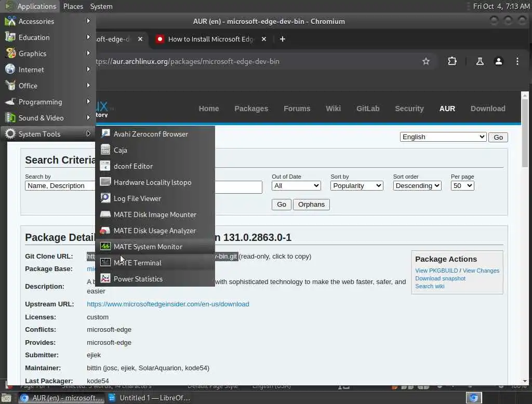Open the Sound & Video category
Viewport: 532px width, 404px height.
[x=47, y=118]
